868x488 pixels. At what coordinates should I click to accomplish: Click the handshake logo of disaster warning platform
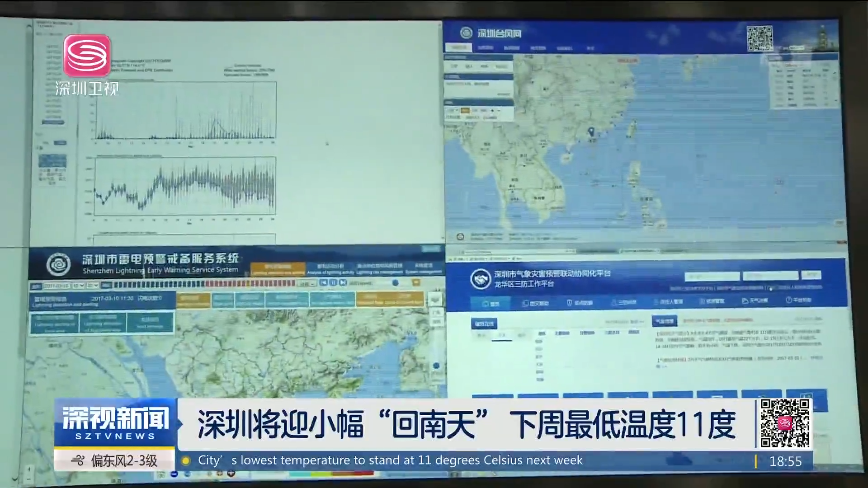[480, 279]
